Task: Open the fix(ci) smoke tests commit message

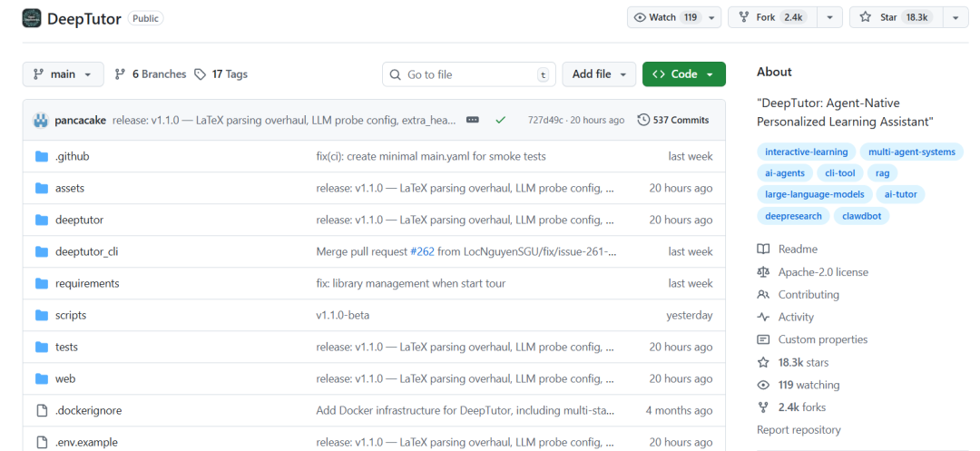Action: (x=431, y=156)
